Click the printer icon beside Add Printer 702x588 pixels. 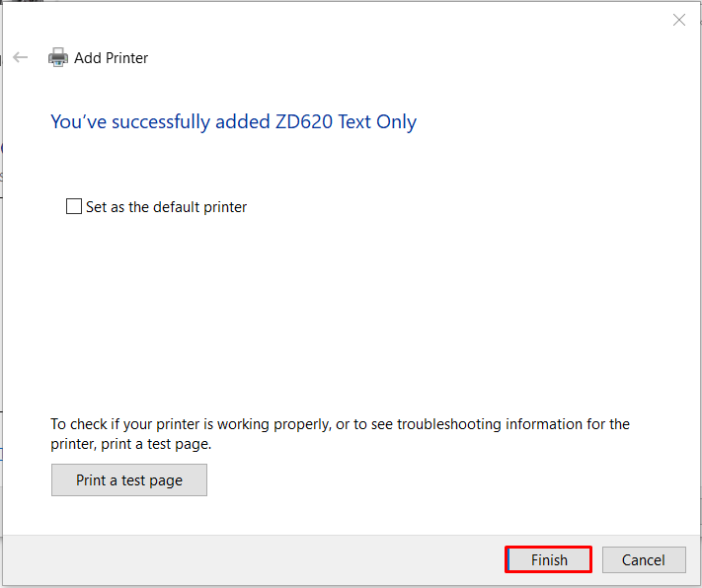58,57
